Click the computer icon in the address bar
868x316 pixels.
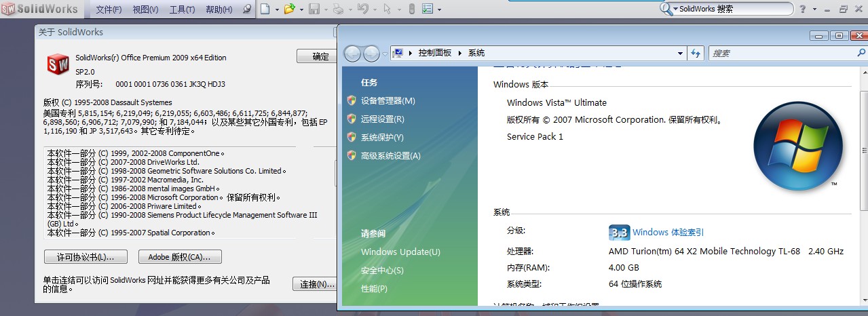pos(398,53)
